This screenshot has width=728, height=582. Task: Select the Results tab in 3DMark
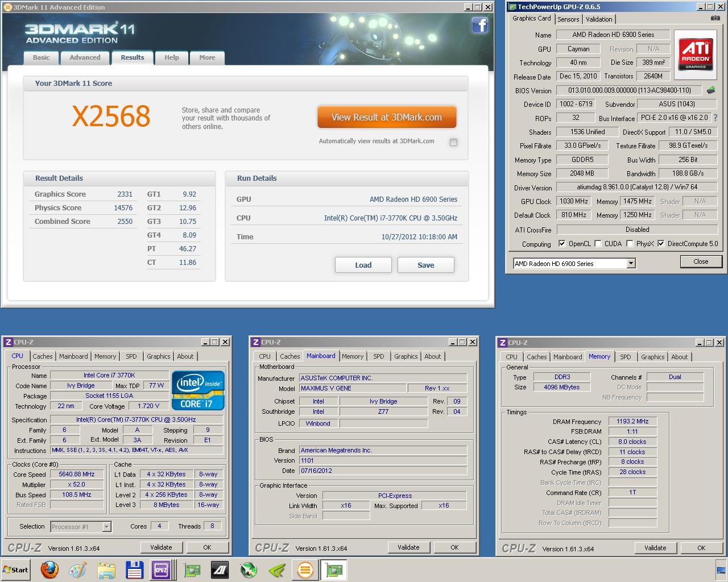pos(133,57)
